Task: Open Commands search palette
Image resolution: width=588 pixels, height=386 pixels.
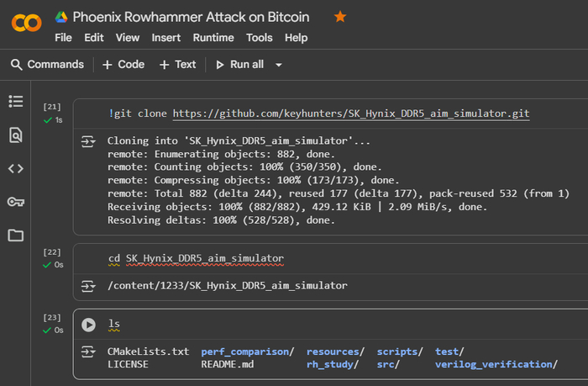Action: click(47, 65)
